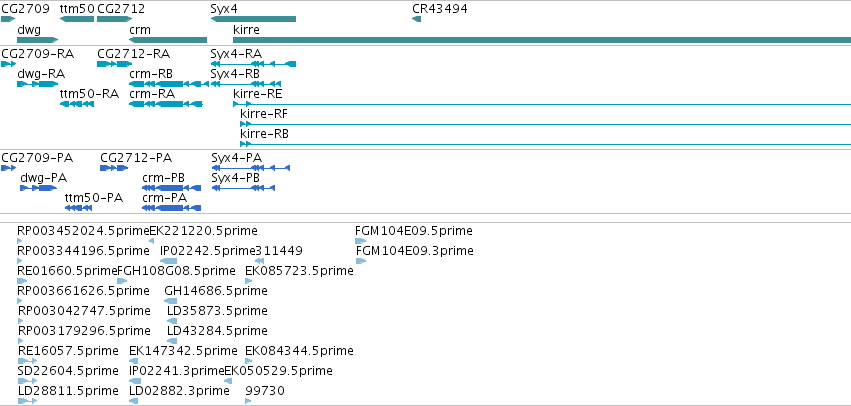Select the crm-RB transcript glyph
The image size is (851, 406).
169,84
